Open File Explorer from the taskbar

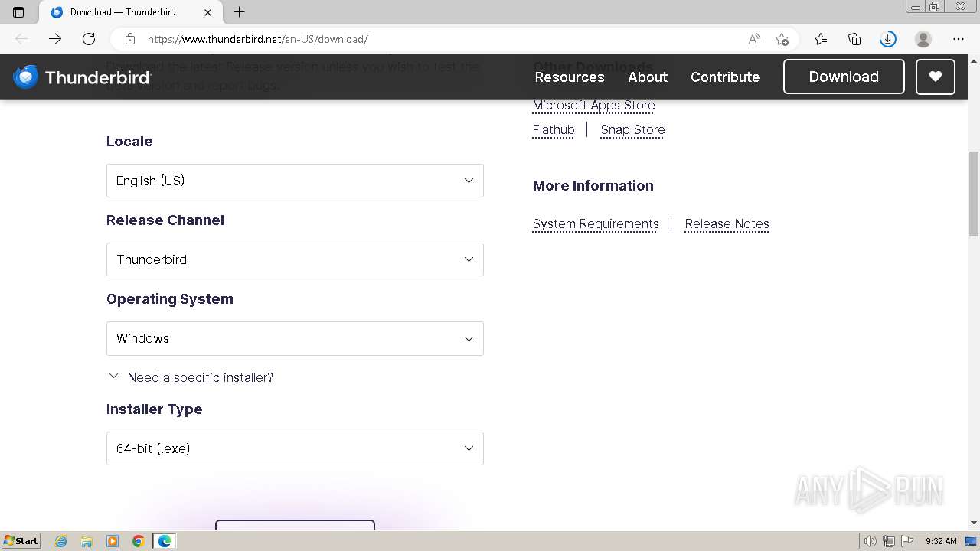(x=87, y=541)
